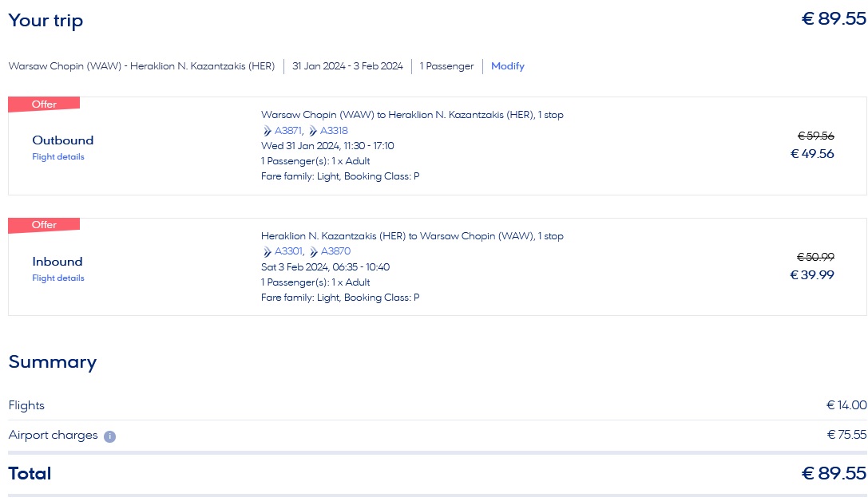868x501 pixels.
Task: Click the Airport charges info icon
Action: (x=109, y=436)
